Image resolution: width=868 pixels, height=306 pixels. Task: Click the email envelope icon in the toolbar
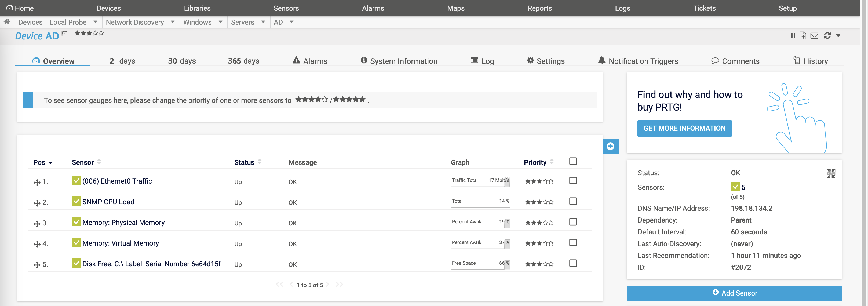[814, 35]
